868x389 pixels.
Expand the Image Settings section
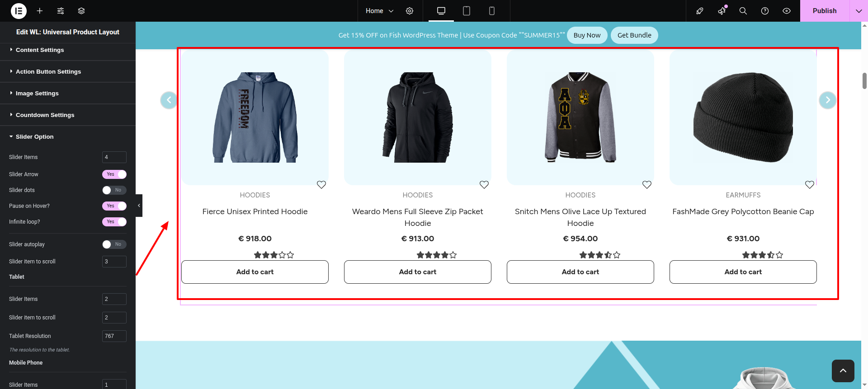tap(37, 94)
